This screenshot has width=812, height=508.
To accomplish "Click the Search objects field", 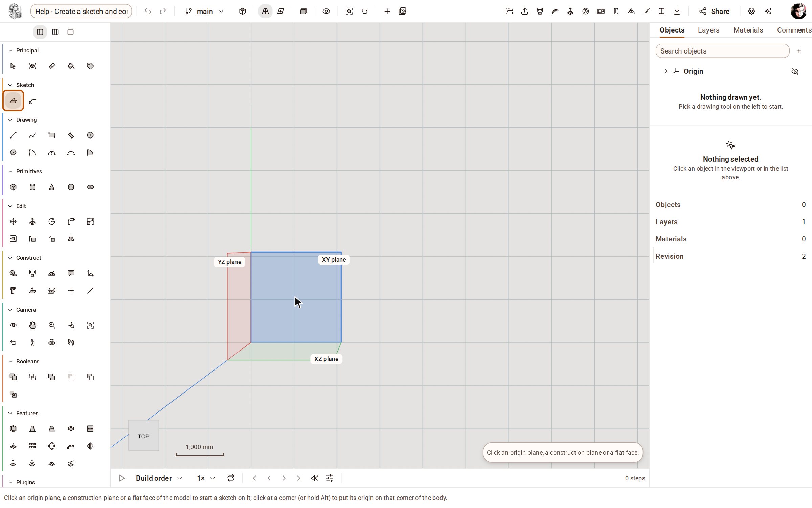I will [722, 51].
